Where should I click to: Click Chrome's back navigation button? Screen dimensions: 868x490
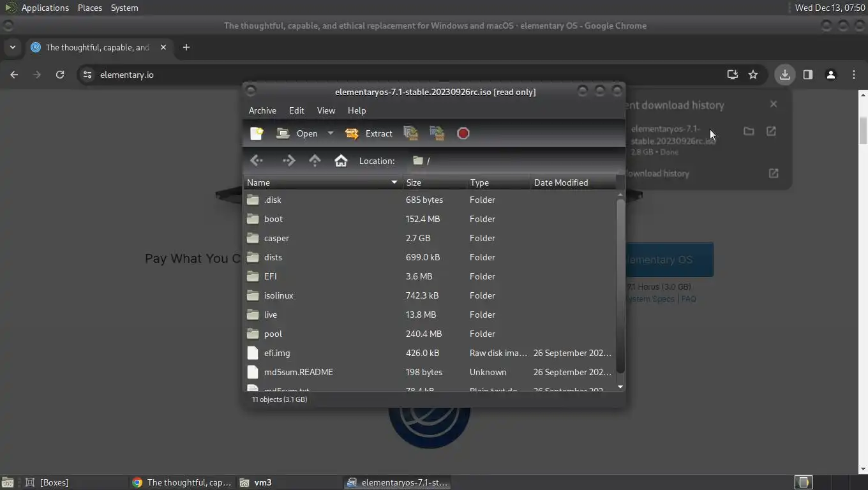14,75
